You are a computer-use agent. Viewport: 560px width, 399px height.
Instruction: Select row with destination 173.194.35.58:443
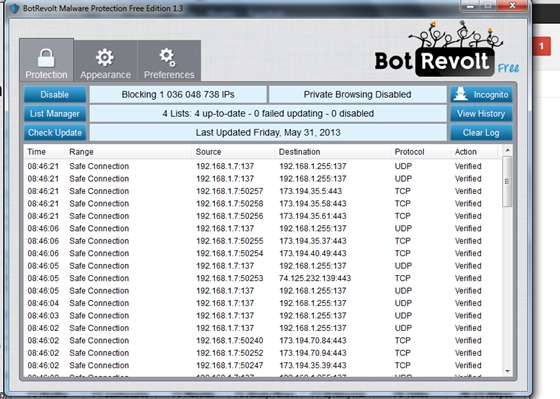click(x=262, y=204)
